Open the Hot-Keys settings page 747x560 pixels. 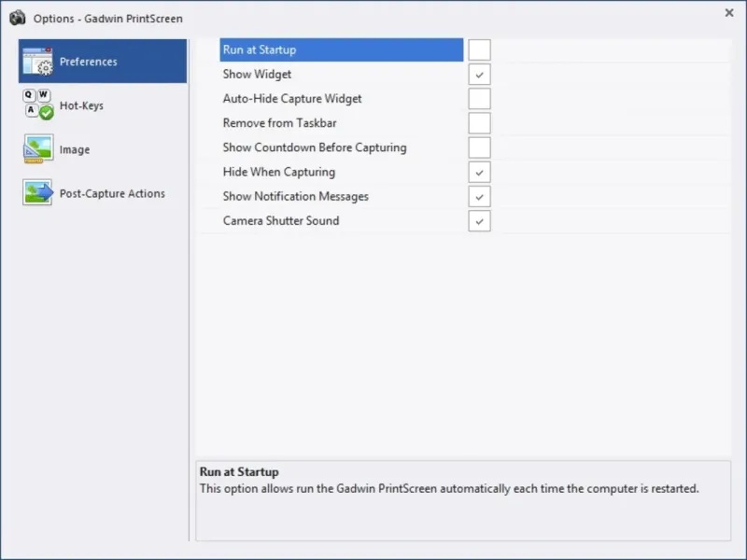tap(81, 106)
